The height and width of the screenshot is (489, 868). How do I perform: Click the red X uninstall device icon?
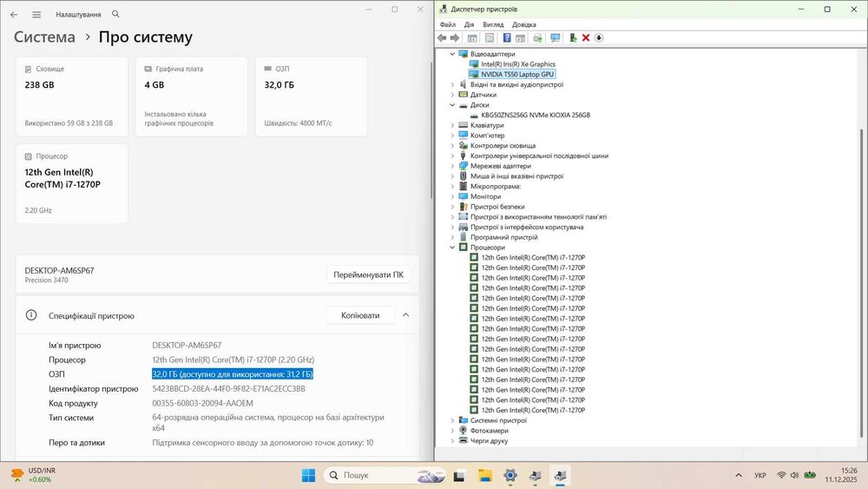click(586, 37)
